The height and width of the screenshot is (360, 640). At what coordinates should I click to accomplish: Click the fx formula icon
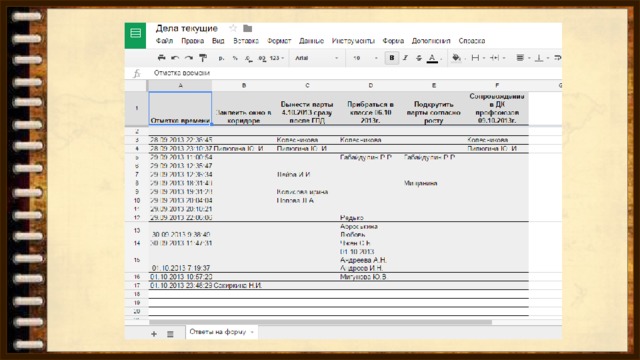pos(137,73)
